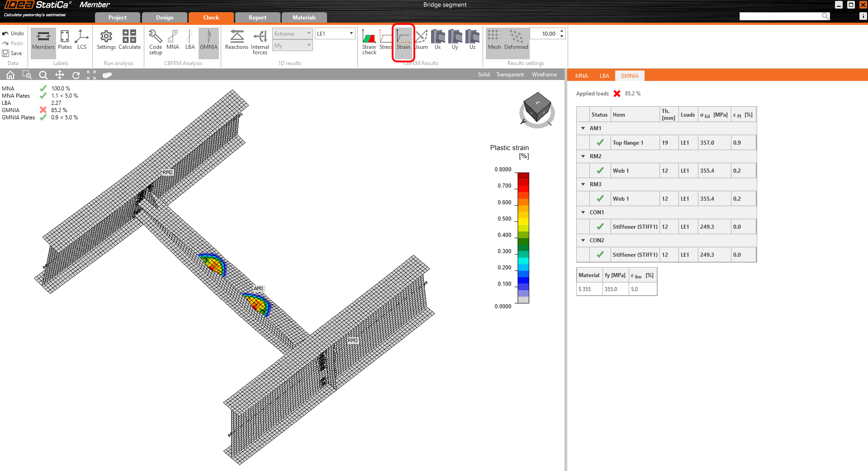Toggle the Deformed shape display
Viewport: 868px width, 471px height.
516,40
